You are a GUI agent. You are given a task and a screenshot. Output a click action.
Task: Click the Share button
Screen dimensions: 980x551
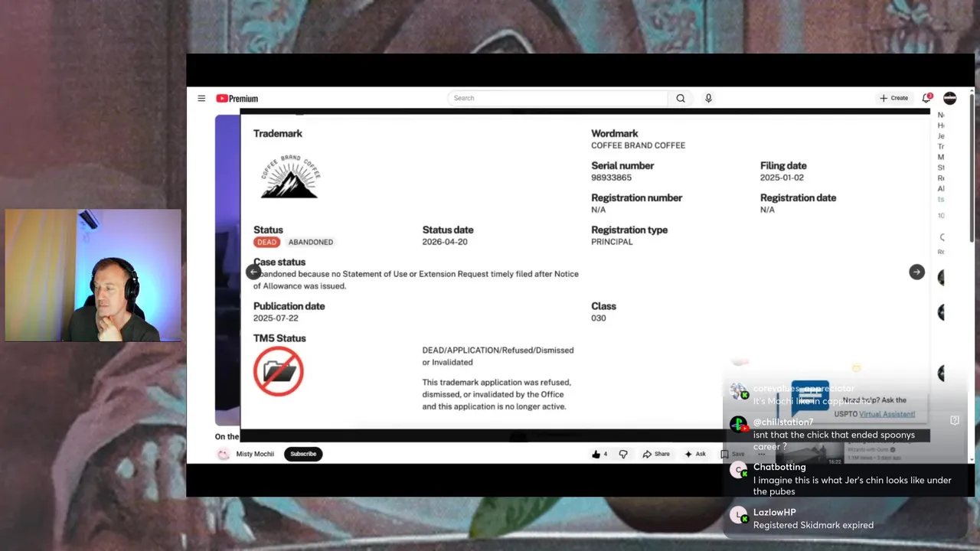click(656, 454)
